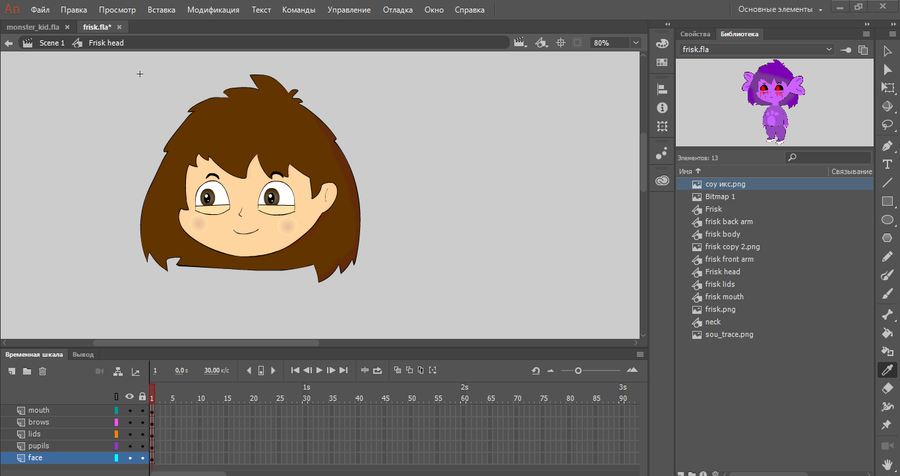Toggle visibility of the mouth layer

coord(129,410)
